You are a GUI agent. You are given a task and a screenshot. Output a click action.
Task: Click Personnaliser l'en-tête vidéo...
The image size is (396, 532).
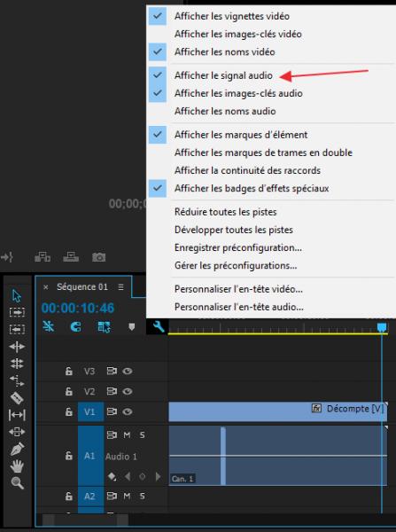click(x=238, y=289)
